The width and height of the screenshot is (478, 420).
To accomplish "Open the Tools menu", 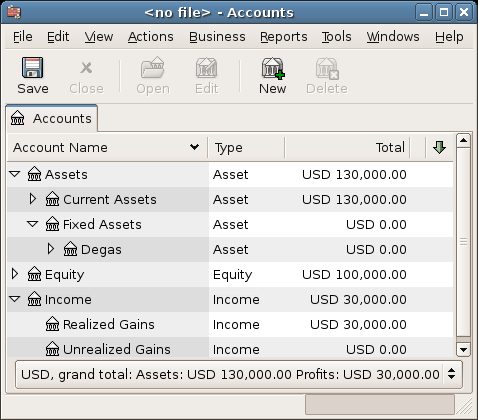I will tap(336, 37).
